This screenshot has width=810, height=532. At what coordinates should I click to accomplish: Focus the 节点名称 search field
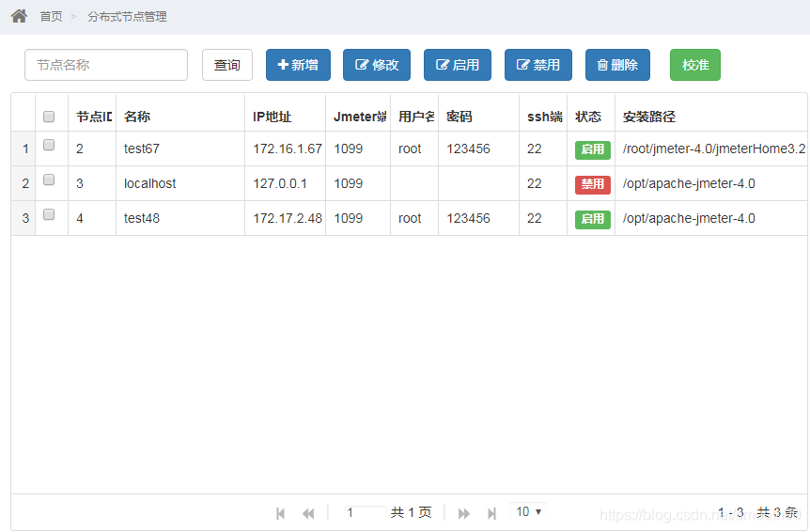[106, 65]
